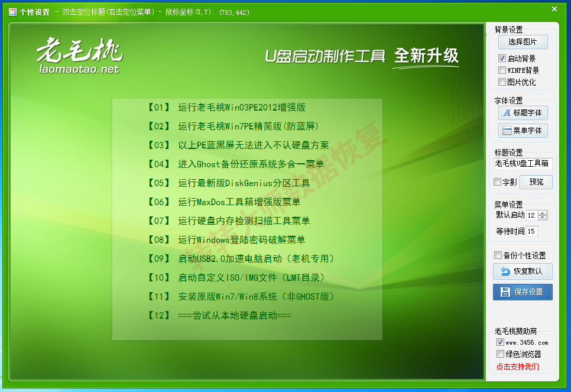Select menu item 05 运行最新版DiskGenius分区工具
571x392 pixels.
(x=228, y=183)
